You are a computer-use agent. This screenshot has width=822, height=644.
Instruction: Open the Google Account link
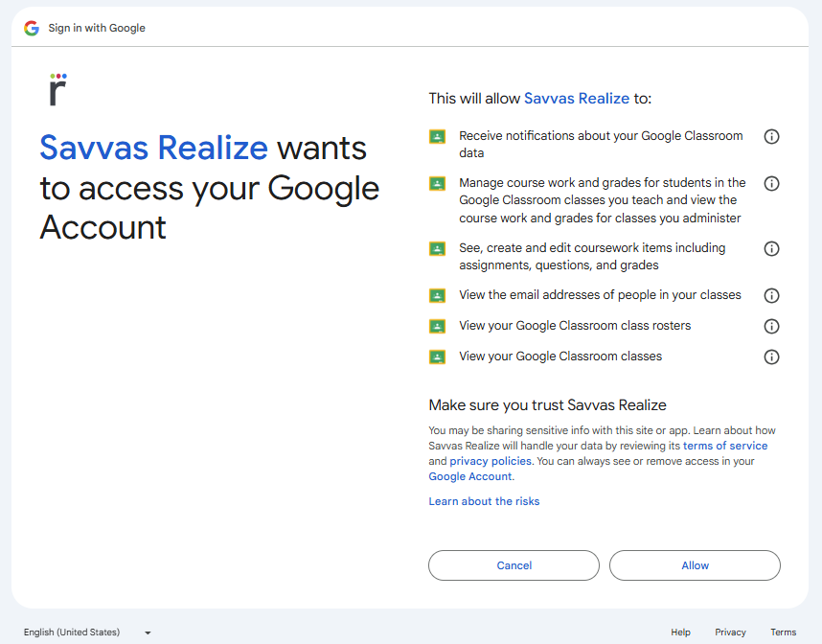[x=470, y=476]
